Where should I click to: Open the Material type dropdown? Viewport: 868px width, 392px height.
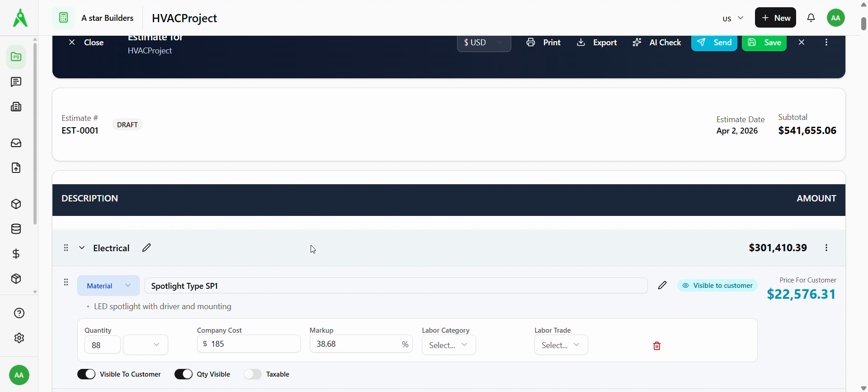coord(108,286)
